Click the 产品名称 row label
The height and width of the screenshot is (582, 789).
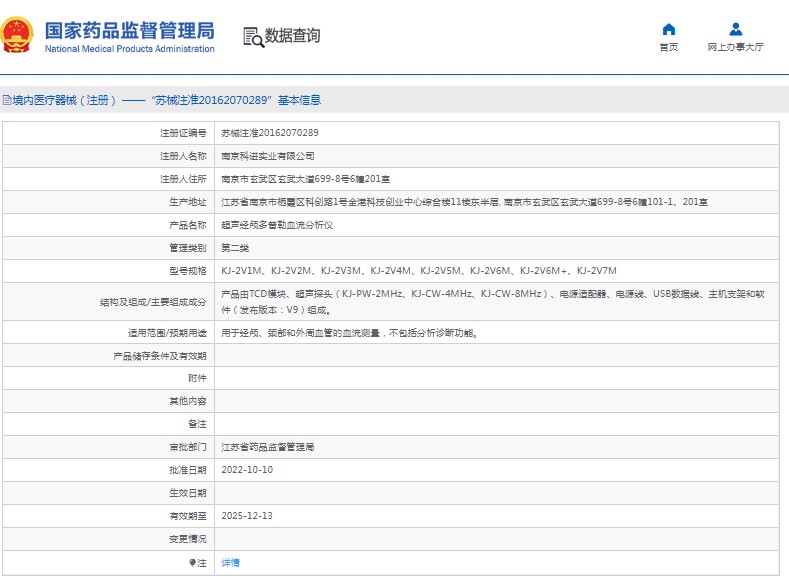[188, 225]
